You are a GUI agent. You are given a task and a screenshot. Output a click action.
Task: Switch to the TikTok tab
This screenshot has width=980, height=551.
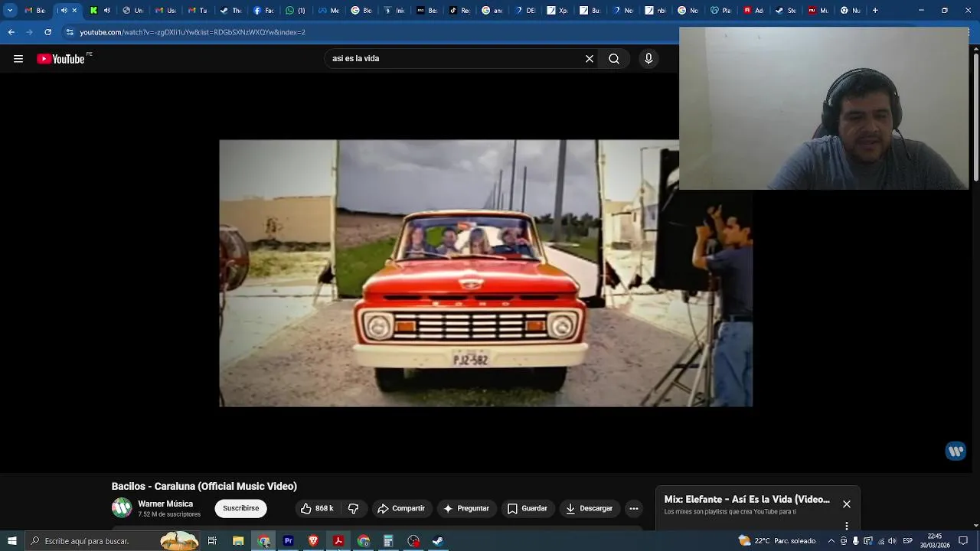(459, 11)
